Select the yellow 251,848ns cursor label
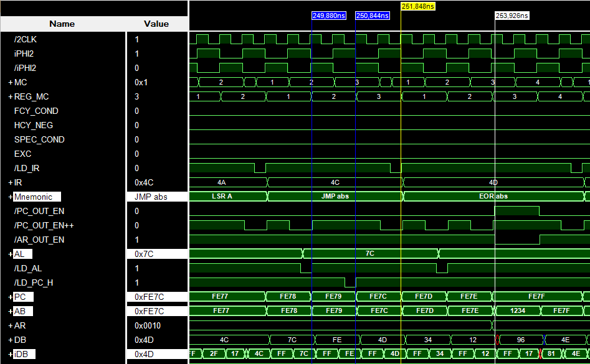This screenshot has width=590, height=364. pyautogui.click(x=417, y=6)
